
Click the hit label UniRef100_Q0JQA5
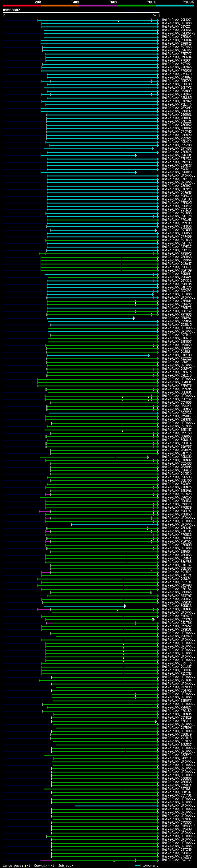[177, 78]
